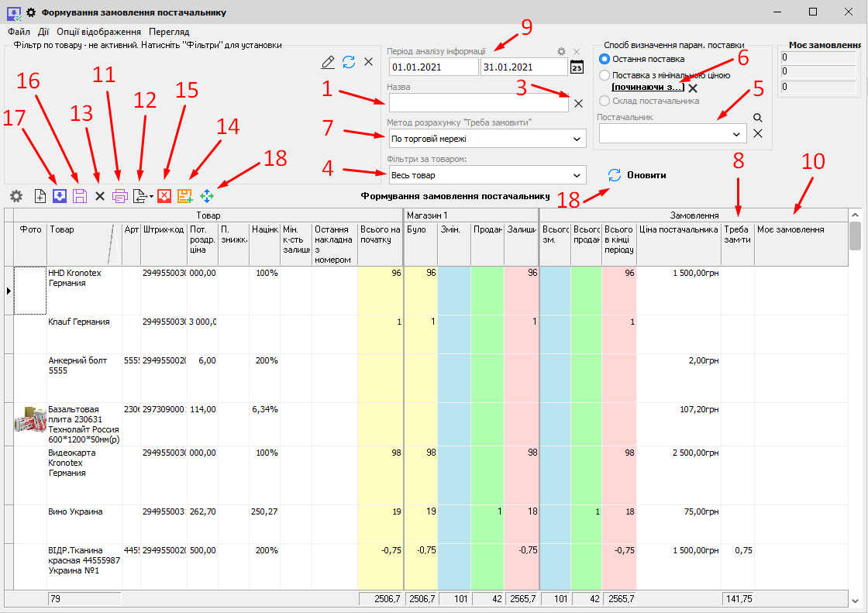Screen dimensions: 868x613
Task: Select the 'Остання поставка' radio option
Action: pyautogui.click(x=605, y=59)
